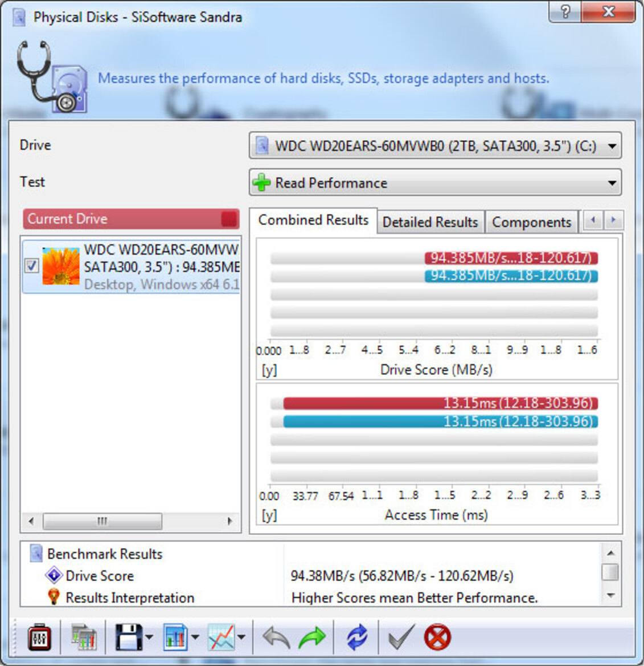Click the line graph icon
Screen dimensions: 644x666
(221, 637)
